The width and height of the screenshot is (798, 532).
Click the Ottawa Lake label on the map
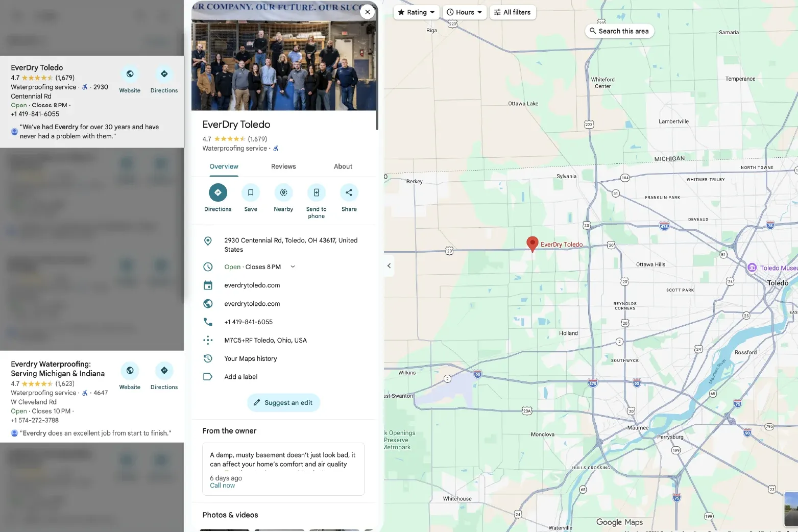(x=523, y=104)
